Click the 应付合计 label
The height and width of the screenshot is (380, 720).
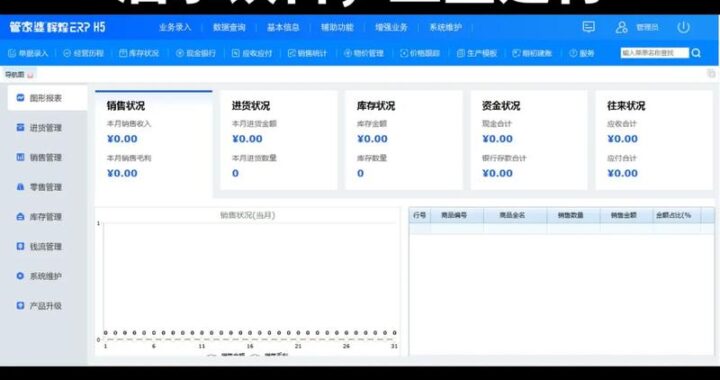(x=622, y=158)
